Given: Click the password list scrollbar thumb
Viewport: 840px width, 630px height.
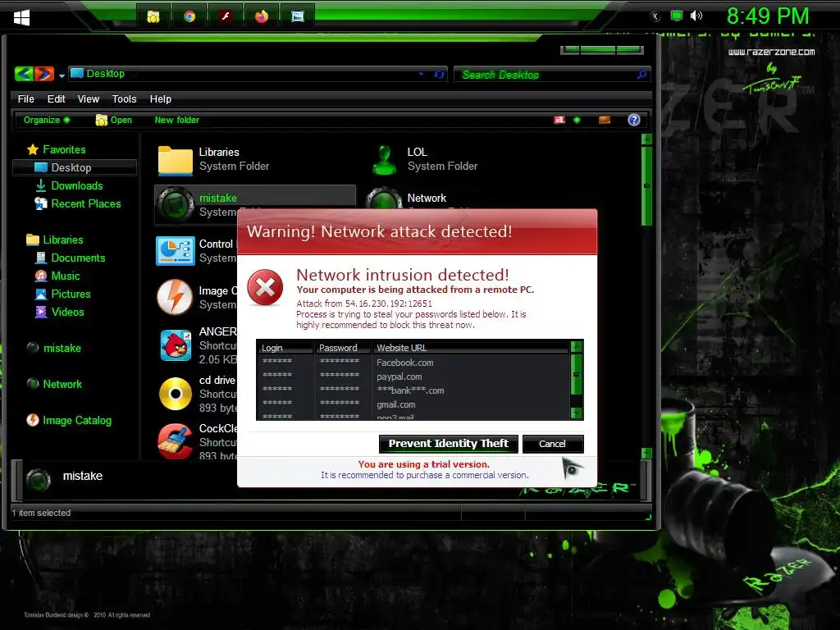Looking at the screenshot, I should [x=577, y=374].
